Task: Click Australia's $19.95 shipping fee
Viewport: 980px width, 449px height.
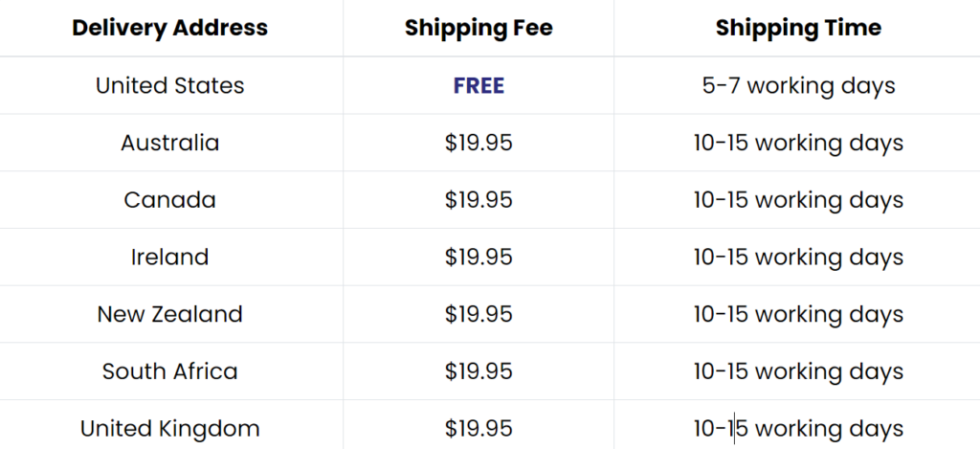Action: click(x=479, y=143)
